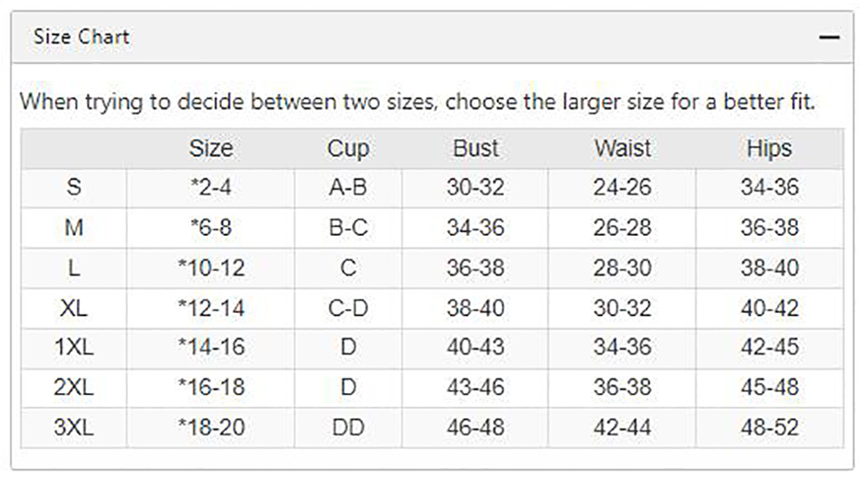The height and width of the screenshot is (479, 868).
Task: Click the 40-43 bust measurement cell
Action: 476,348
